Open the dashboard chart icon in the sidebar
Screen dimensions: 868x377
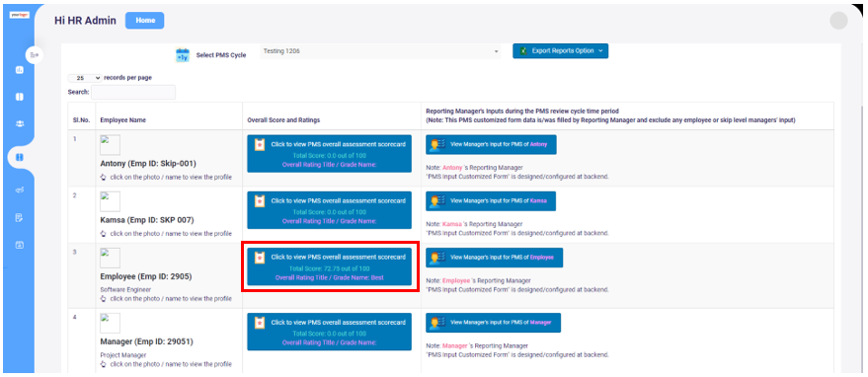point(20,70)
